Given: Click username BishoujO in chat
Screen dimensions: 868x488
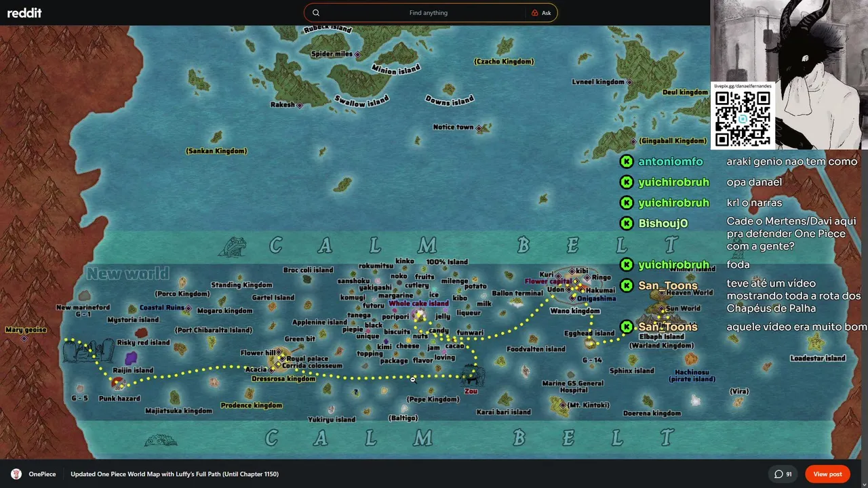Looking at the screenshot, I should click(663, 223).
